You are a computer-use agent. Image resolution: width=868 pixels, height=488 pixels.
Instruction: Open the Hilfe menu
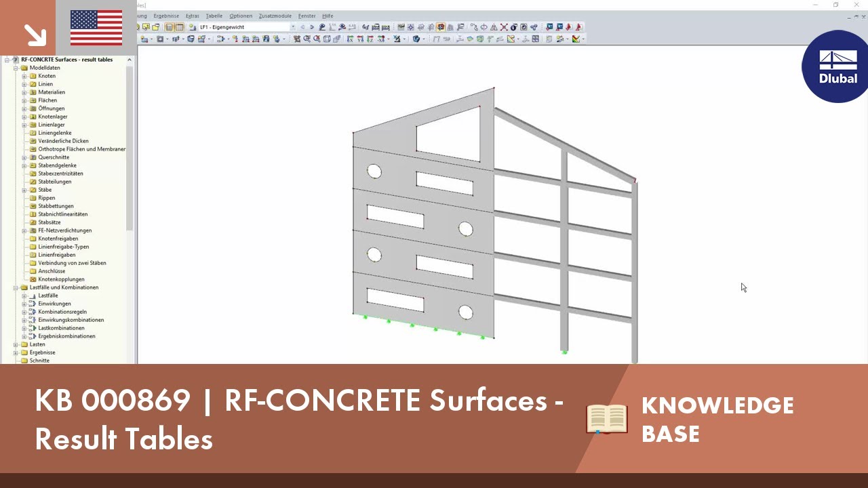pos(328,16)
